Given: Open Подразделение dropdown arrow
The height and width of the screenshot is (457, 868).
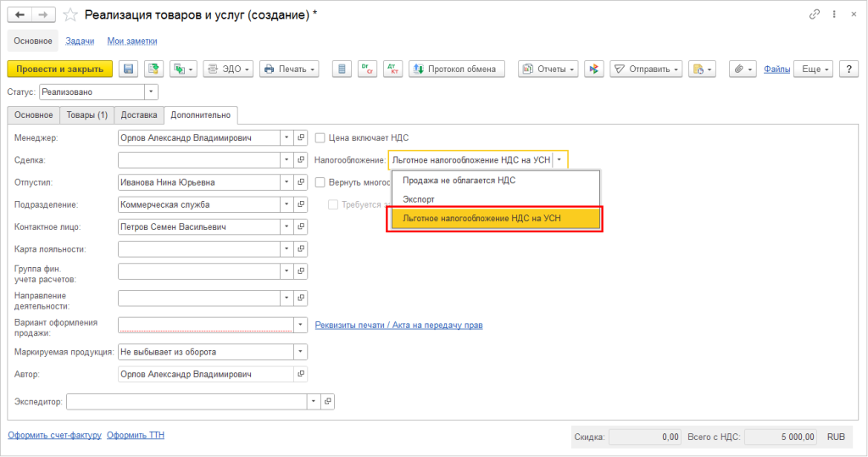Looking at the screenshot, I should [287, 204].
